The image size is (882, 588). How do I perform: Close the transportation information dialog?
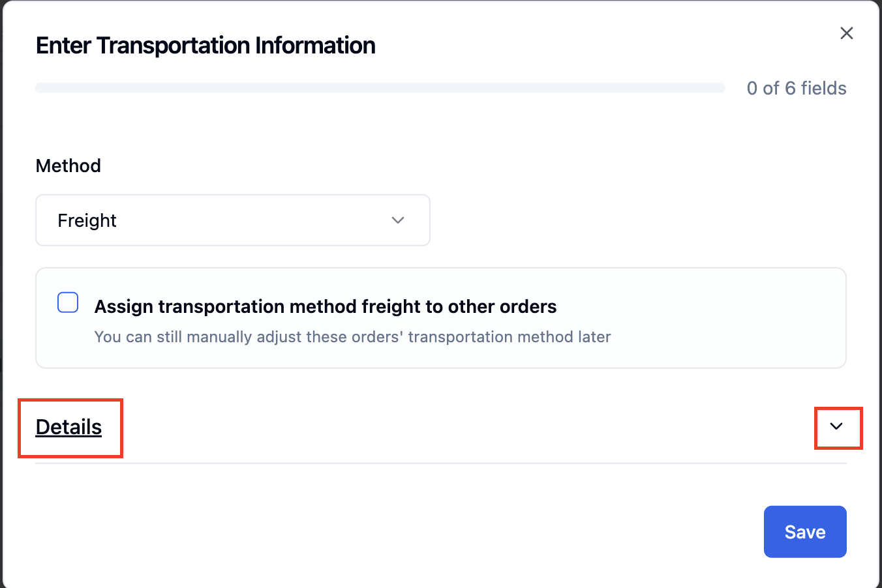click(x=846, y=33)
